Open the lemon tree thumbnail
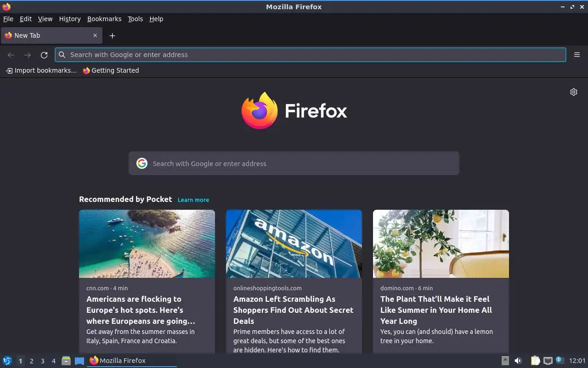This screenshot has height=368, width=588. point(441,244)
